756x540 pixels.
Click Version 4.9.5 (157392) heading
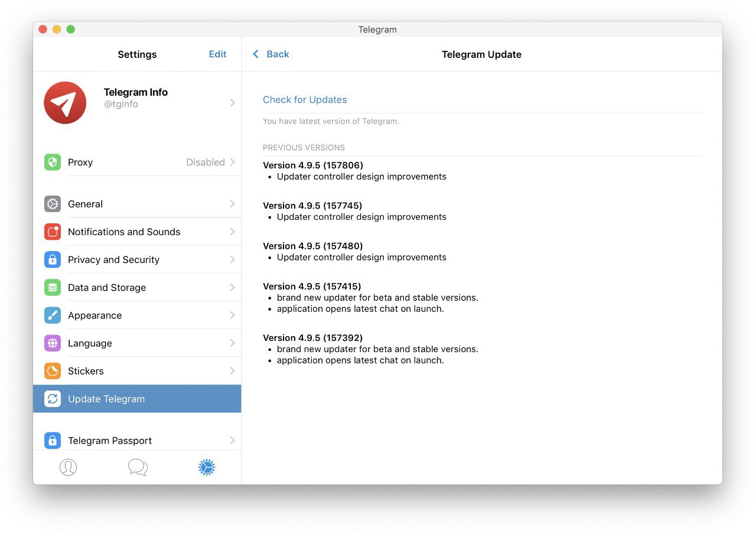(313, 338)
